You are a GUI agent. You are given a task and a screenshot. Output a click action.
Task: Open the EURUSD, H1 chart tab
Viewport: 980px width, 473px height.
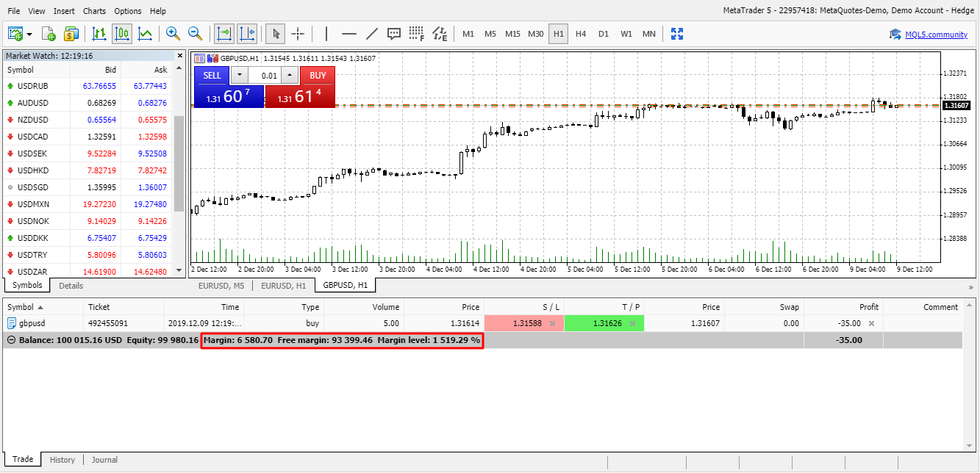click(x=284, y=286)
